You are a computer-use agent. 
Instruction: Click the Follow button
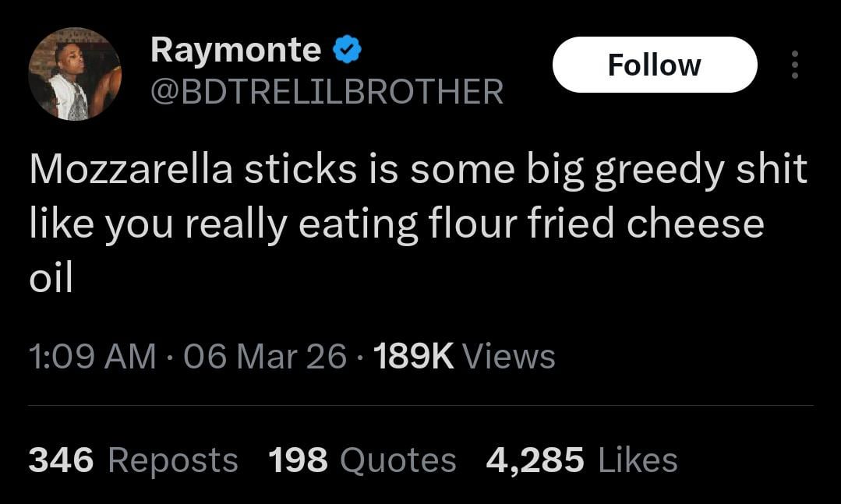tap(654, 65)
